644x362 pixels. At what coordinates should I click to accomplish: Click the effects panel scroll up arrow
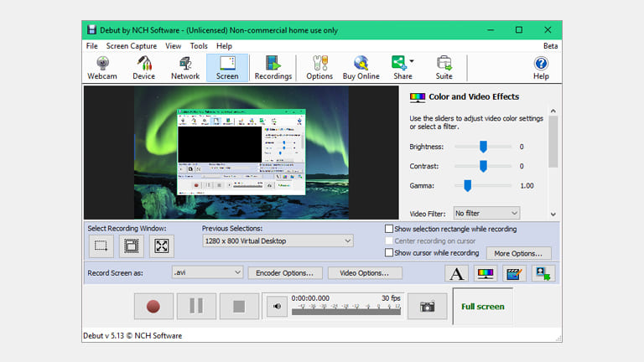(553, 111)
